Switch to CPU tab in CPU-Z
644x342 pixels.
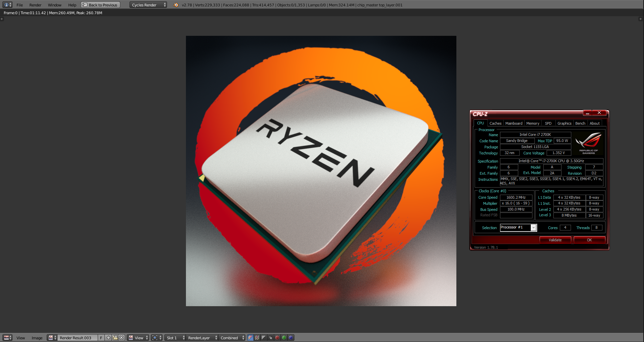tap(480, 123)
